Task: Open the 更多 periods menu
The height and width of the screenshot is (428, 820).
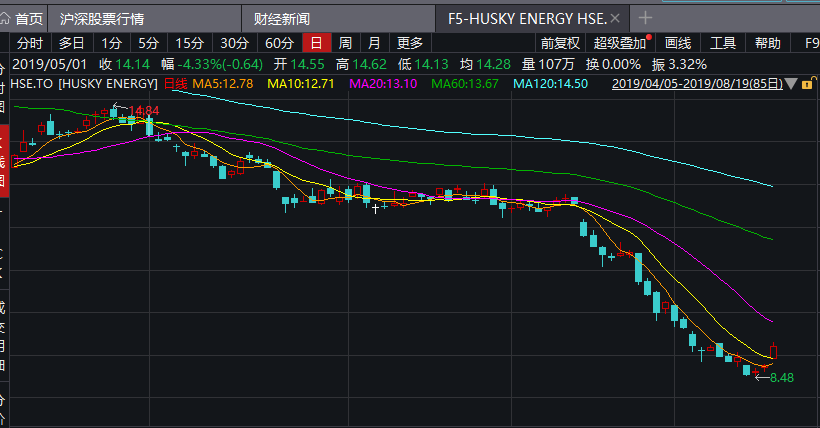Action: (x=410, y=43)
